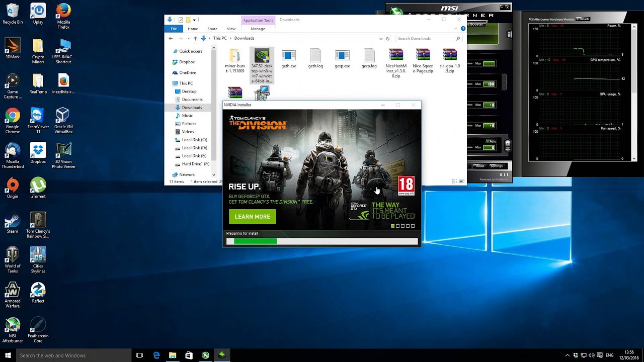The height and width of the screenshot is (362, 644).
Task: Switch Explorer to details view
Action: (x=454, y=182)
